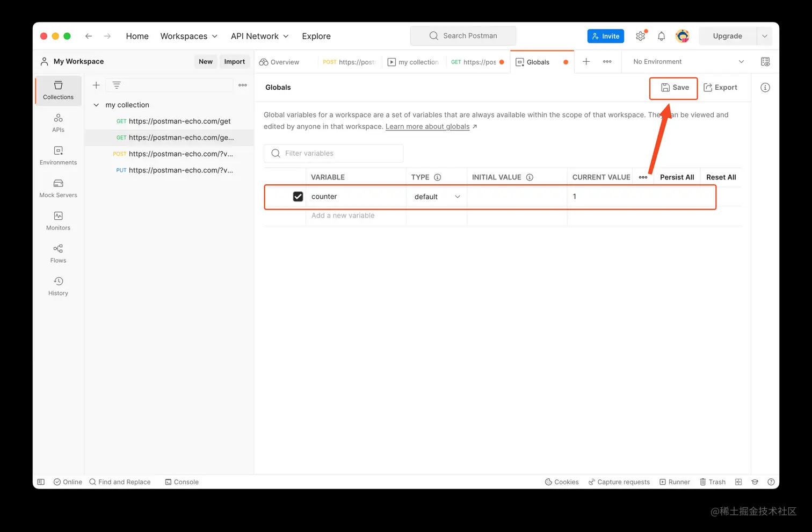The image size is (812, 532).
Task: Open the No Environment selector
Action: (688, 62)
